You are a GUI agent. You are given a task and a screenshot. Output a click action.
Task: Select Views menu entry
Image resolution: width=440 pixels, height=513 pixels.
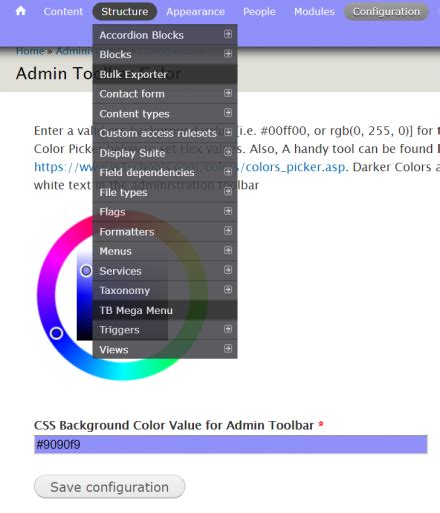pyautogui.click(x=165, y=349)
